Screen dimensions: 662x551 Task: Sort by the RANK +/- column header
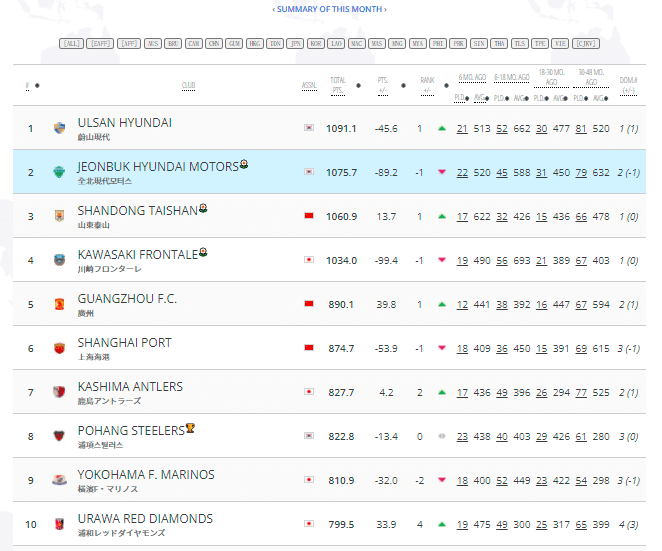click(x=428, y=84)
